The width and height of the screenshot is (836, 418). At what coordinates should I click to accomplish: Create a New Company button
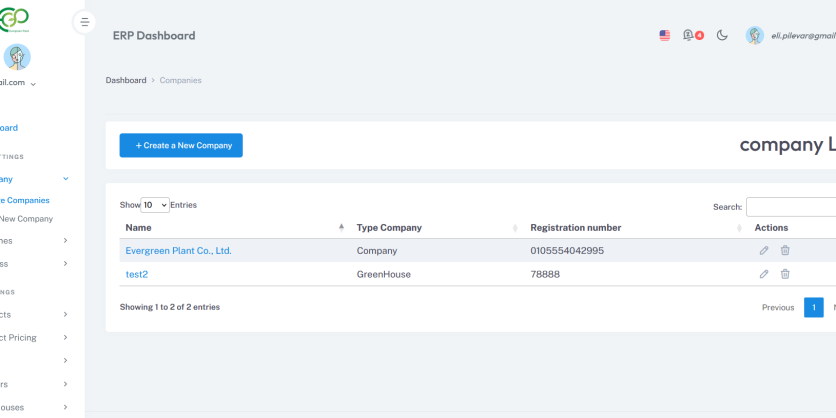coord(181,145)
